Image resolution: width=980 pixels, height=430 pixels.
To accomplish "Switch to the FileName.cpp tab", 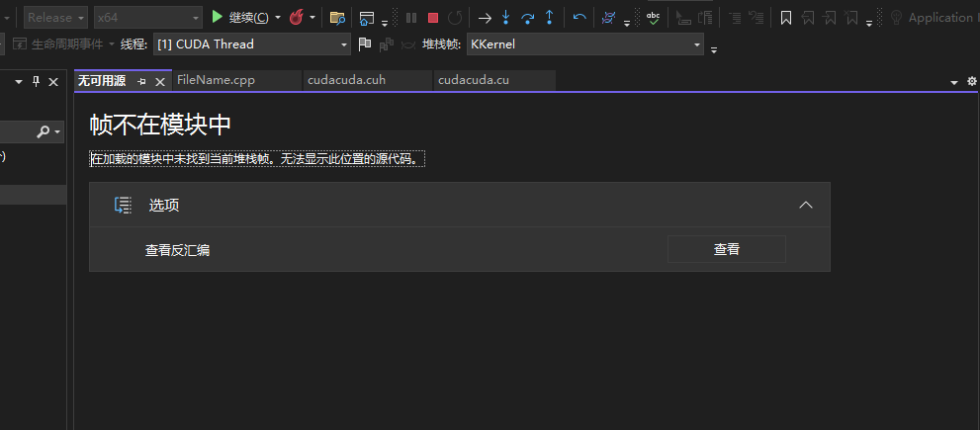I will point(216,80).
